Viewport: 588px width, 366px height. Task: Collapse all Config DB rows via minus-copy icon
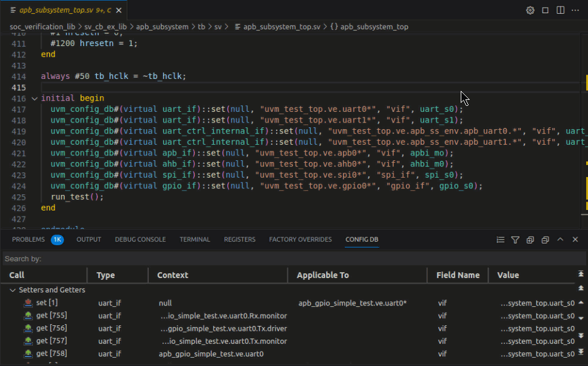pyautogui.click(x=545, y=239)
